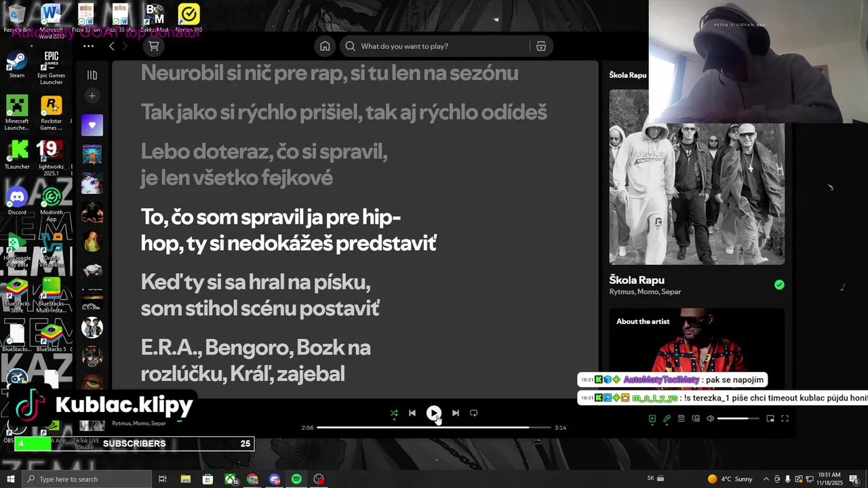Show hidden tray icons chevron
Screen dimensions: 868x488
766,479
